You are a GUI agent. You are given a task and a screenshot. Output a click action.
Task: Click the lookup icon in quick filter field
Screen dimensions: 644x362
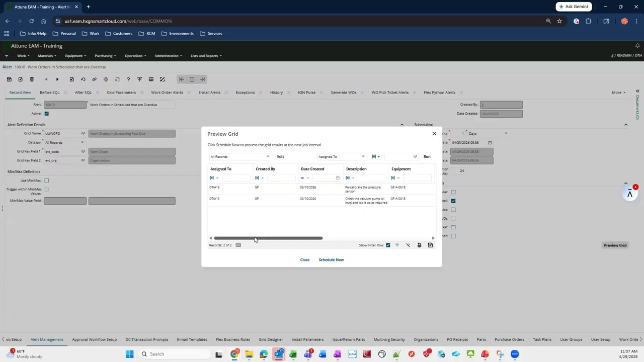pyautogui.click(x=415, y=157)
